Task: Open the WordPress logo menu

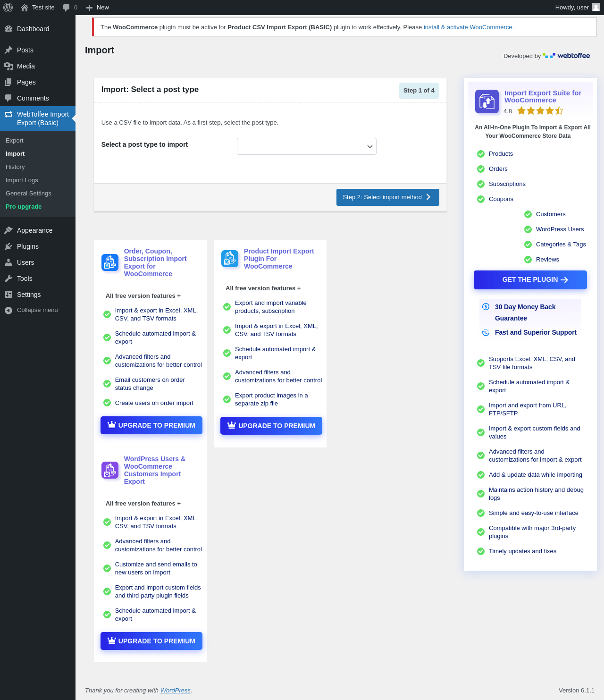Action: (x=8, y=8)
